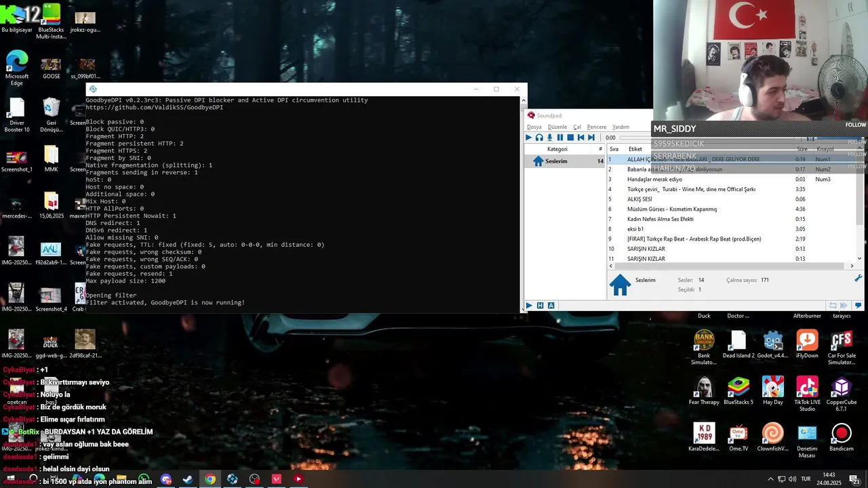Toggle the H hotkeys icon in Soundpad status bar

pyautogui.click(x=540, y=306)
